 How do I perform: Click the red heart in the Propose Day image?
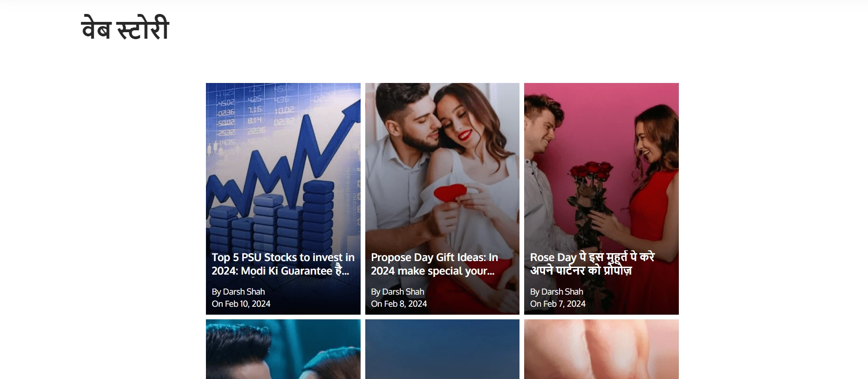[x=450, y=193]
